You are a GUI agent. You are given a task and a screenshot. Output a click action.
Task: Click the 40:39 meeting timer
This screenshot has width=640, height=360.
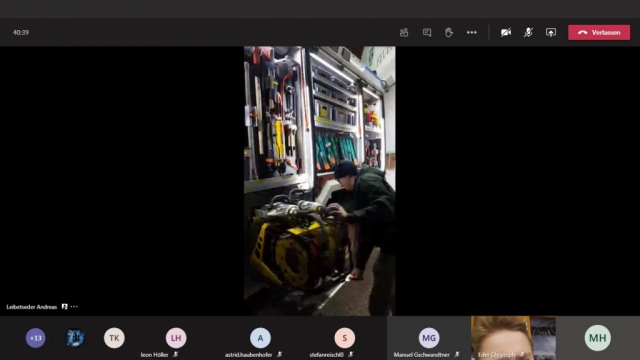click(21, 32)
